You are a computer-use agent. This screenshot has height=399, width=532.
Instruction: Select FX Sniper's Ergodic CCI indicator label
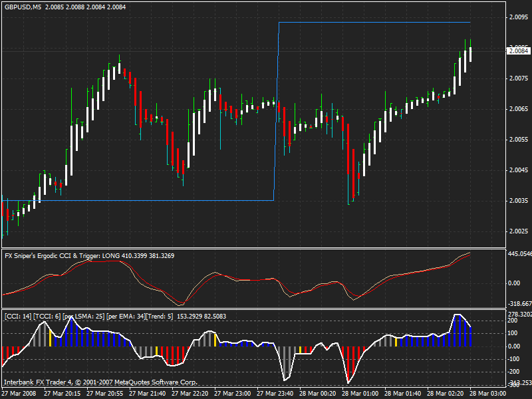[x=90, y=256]
